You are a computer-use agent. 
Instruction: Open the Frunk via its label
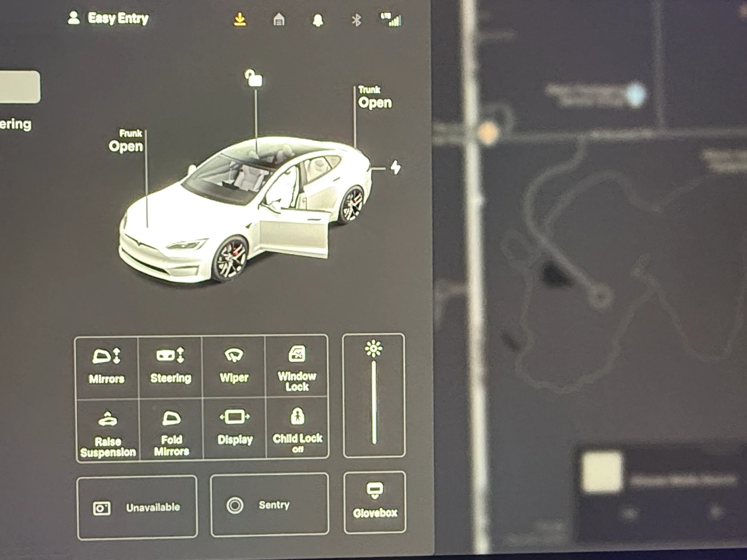(126, 141)
